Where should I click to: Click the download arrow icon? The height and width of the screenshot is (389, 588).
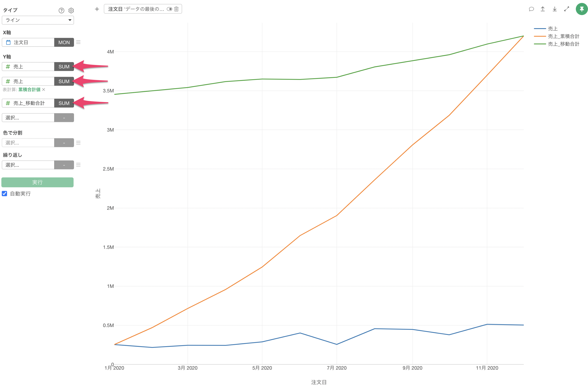click(555, 9)
